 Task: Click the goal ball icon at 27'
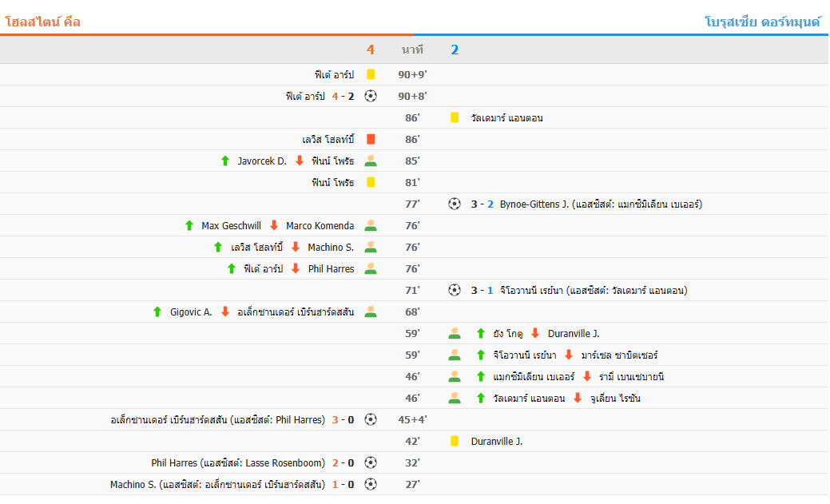[x=371, y=484]
